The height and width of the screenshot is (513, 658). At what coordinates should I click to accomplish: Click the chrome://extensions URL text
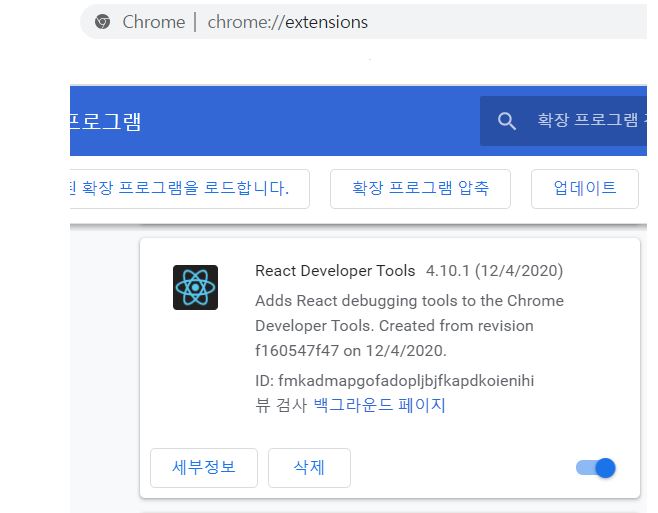(287, 22)
